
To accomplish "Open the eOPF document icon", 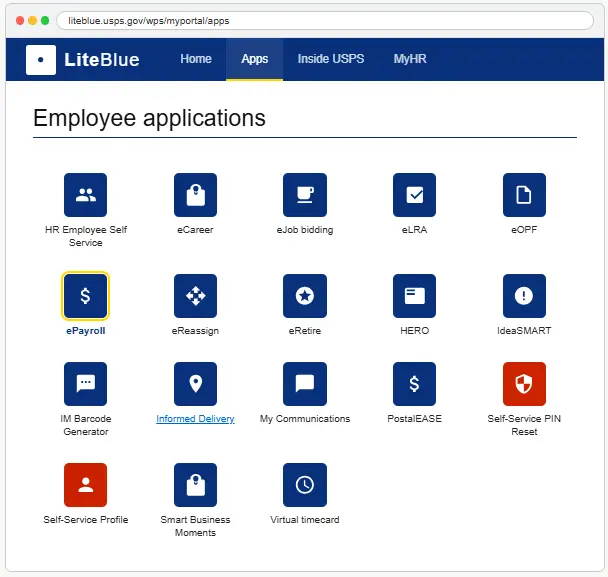I will coord(524,195).
